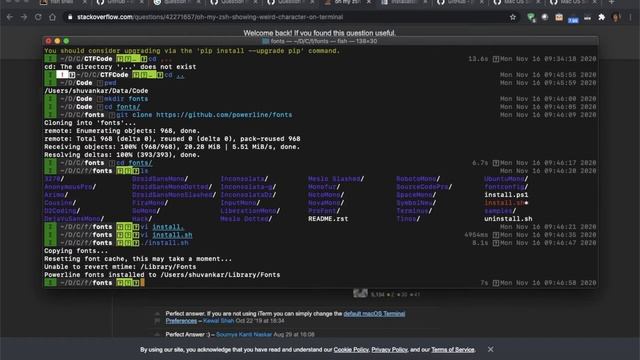
Task: Click 'AnonymousPro/' directory in listing
Action: coord(70,187)
